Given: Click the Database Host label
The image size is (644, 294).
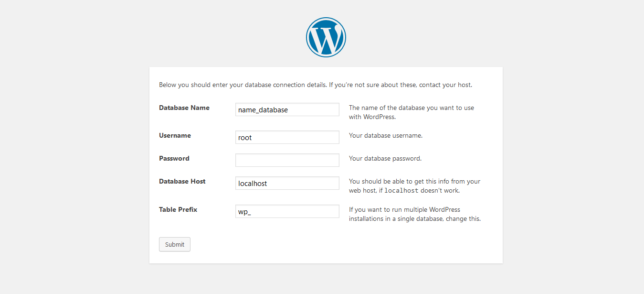Looking at the screenshot, I should coord(182,181).
